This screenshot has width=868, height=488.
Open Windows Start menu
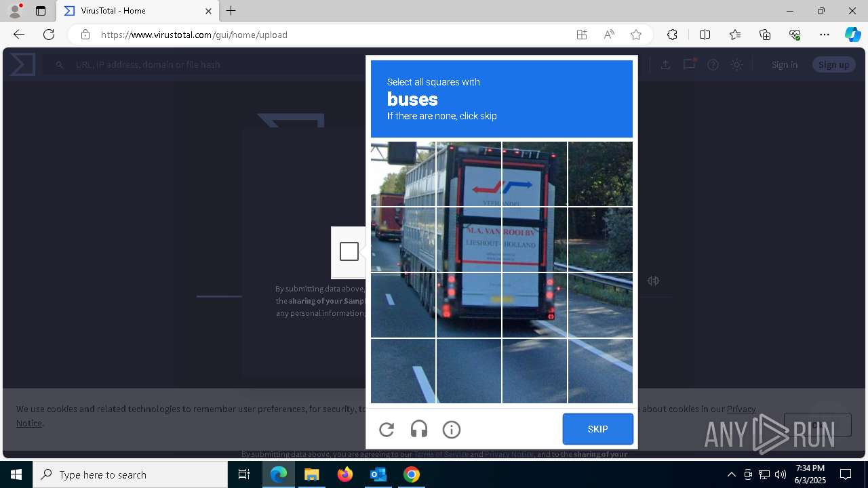pos(16,474)
